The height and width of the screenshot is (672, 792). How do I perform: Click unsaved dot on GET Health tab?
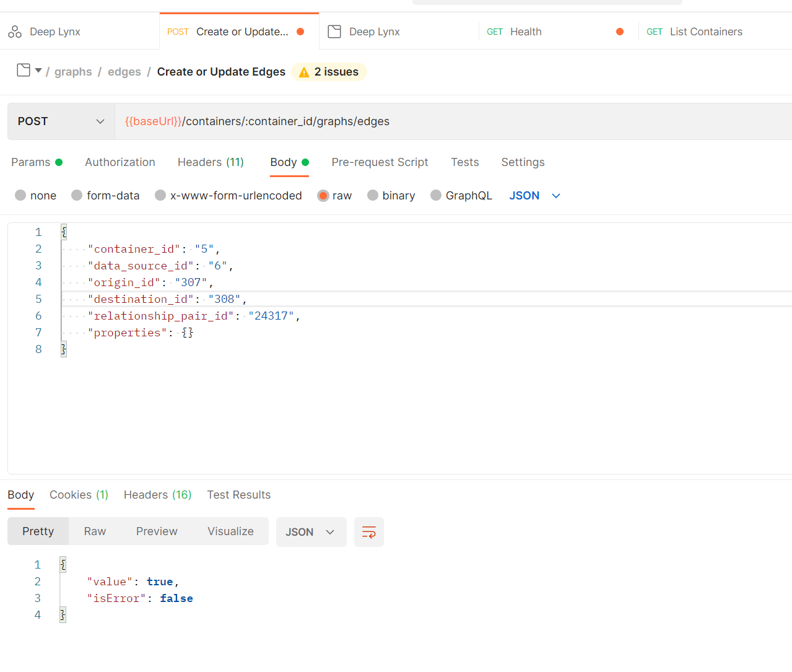pos(620,32)
